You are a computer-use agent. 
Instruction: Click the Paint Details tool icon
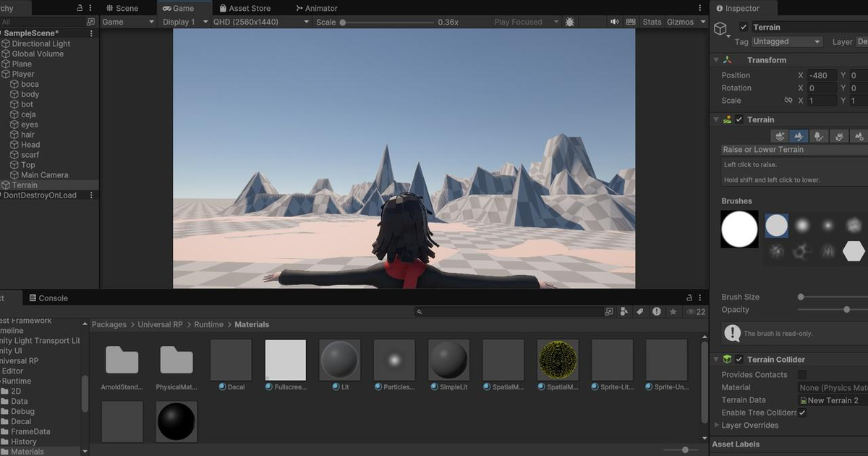pyautogui.click(x=838, y=135)
